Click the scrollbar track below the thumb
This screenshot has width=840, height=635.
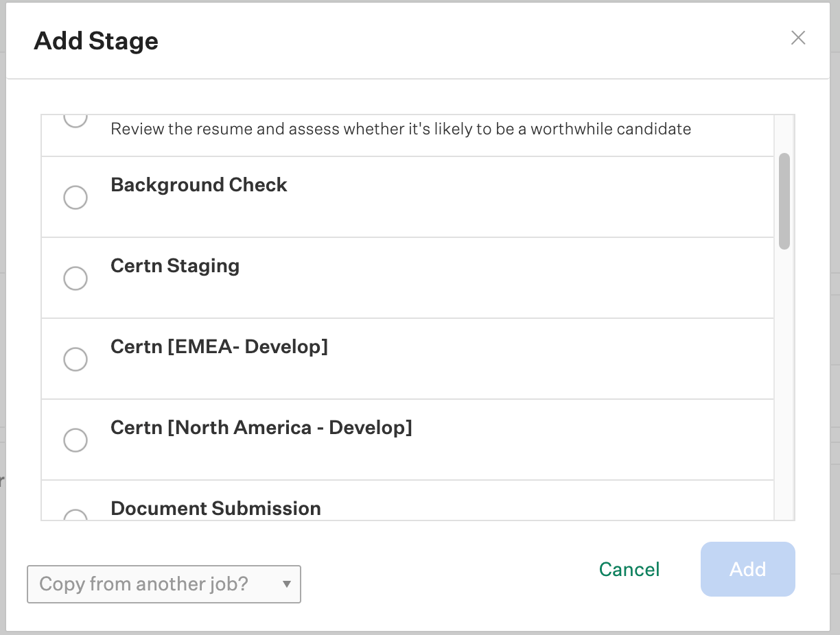pyautogui.click(x=784, y=384)
